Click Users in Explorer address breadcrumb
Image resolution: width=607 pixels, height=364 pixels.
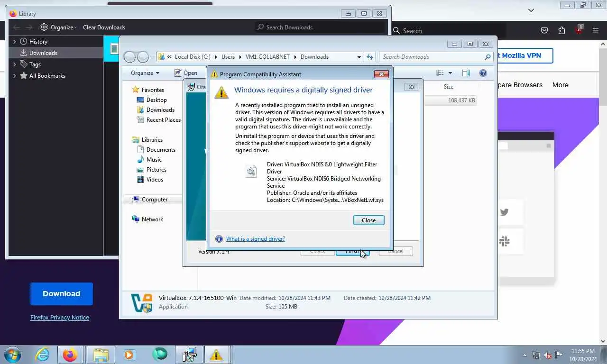tap(228, 57)
